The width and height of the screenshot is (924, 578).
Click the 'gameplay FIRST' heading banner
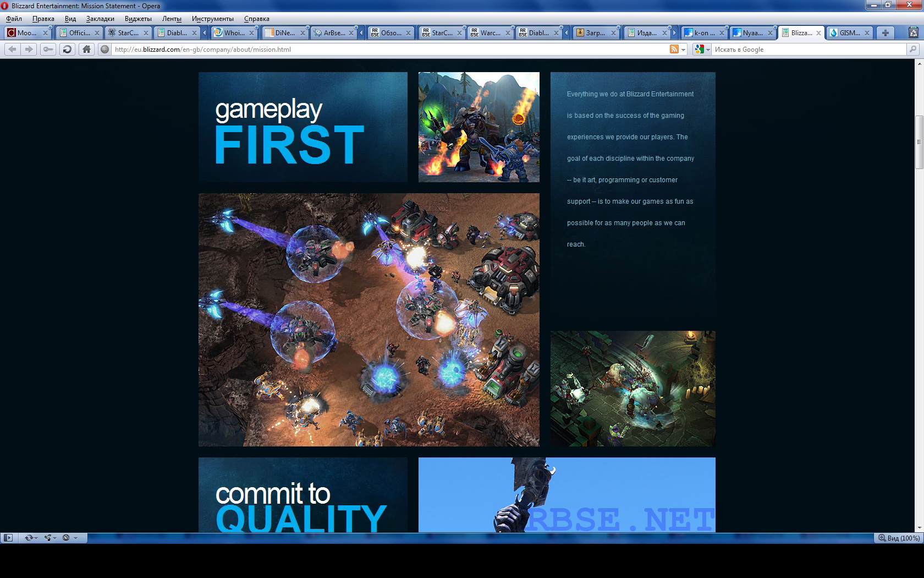302,127
